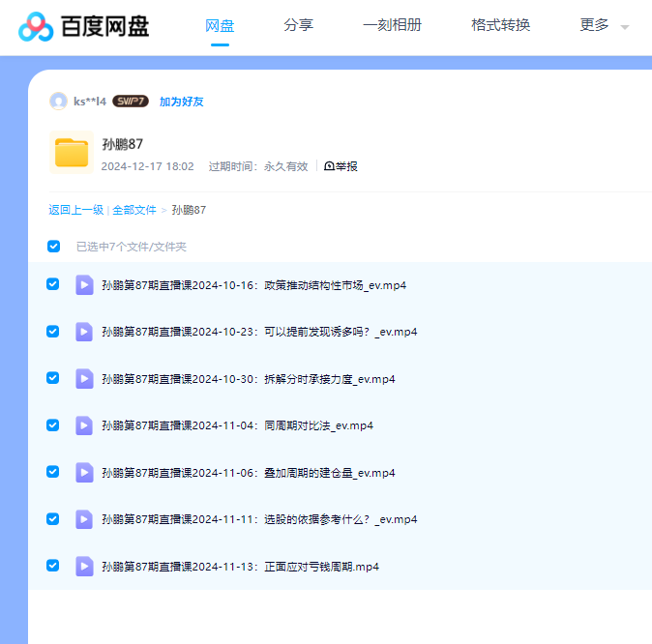This screenshot has width=652, height=644.
Task: Click the 孙鹏87 breadcrumb current folder
Action: (189, 210)
